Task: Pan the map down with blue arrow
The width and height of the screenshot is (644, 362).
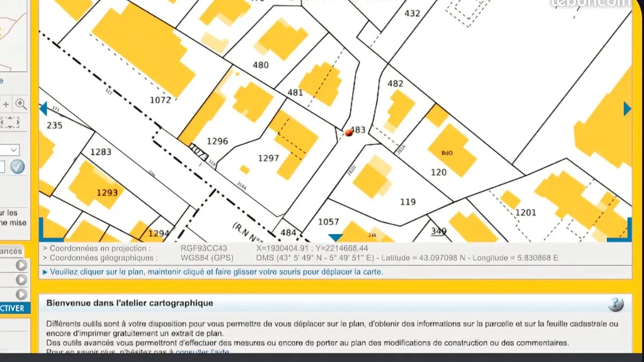Action: pyautogui.click(x=335, y=238)
